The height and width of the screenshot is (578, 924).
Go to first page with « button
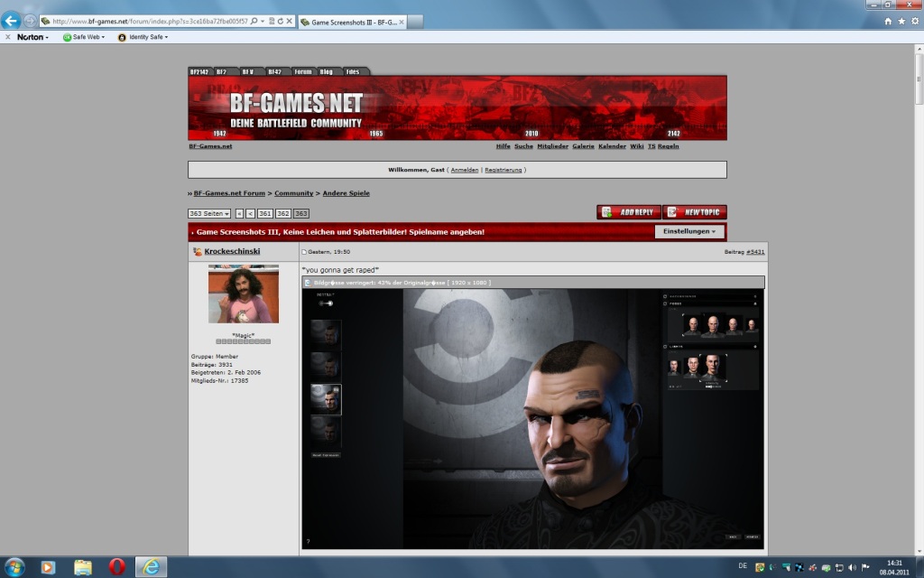(x=239, y=213)
